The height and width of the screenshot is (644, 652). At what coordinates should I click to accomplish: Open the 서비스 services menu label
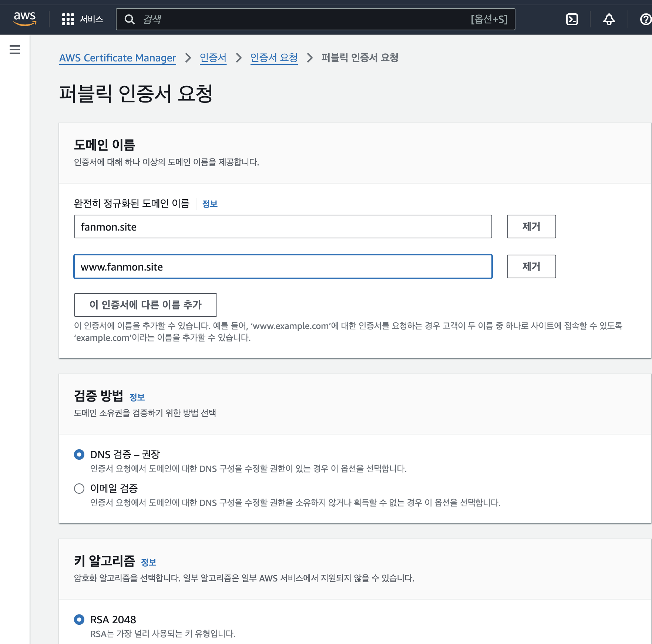91,19
